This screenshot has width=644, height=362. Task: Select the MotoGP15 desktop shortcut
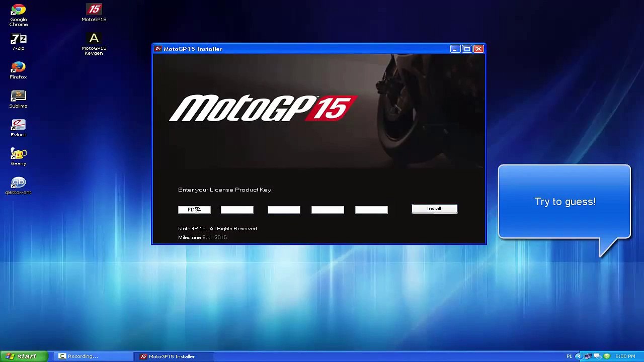point(94,13)
